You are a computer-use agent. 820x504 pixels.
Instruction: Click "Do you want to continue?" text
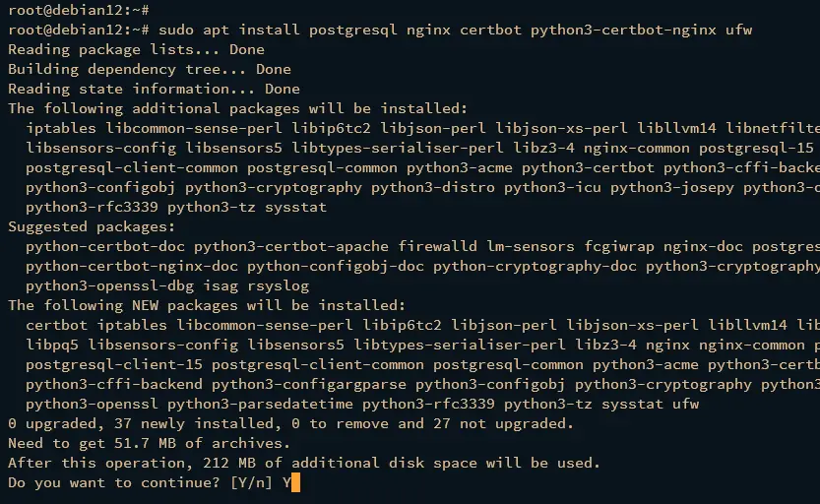(x=114, y=482)
